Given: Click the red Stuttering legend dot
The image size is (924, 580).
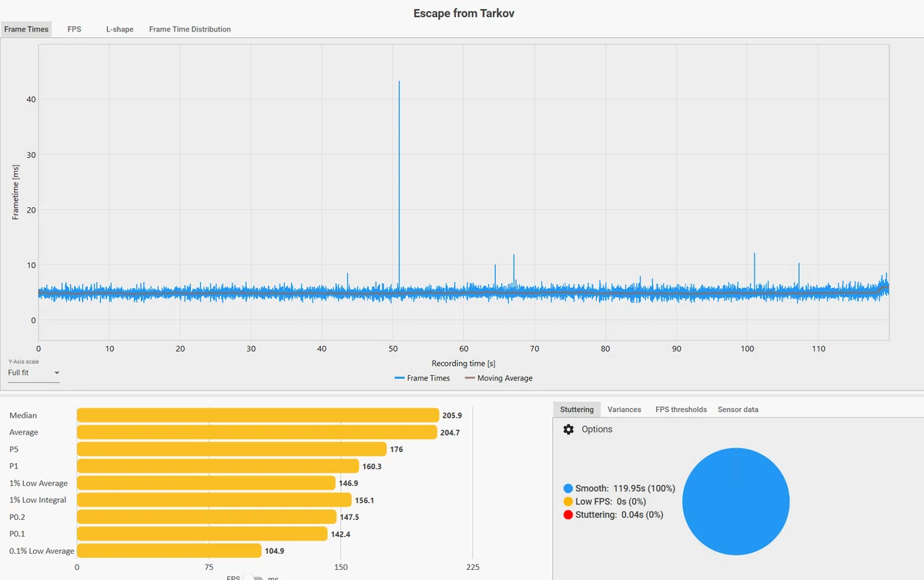Looking at the screenshot, I should click(x=568, y=515).
